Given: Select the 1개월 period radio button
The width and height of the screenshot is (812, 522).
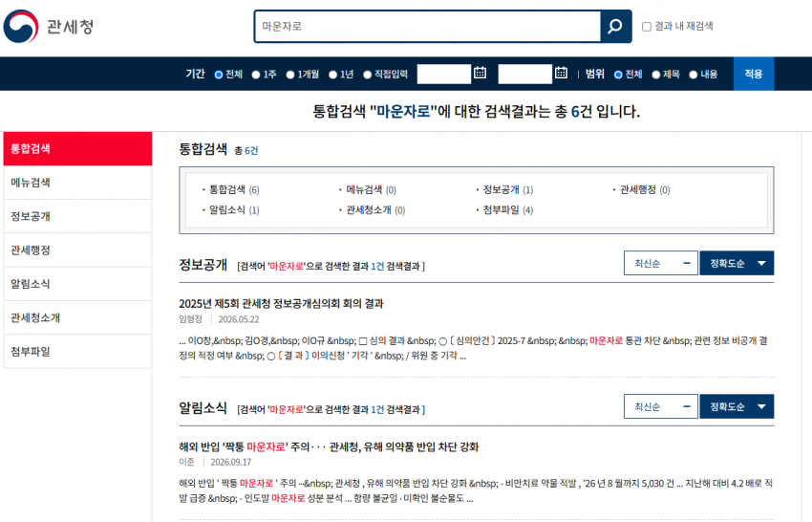Looking at the screenshot, I should [290, 75].
